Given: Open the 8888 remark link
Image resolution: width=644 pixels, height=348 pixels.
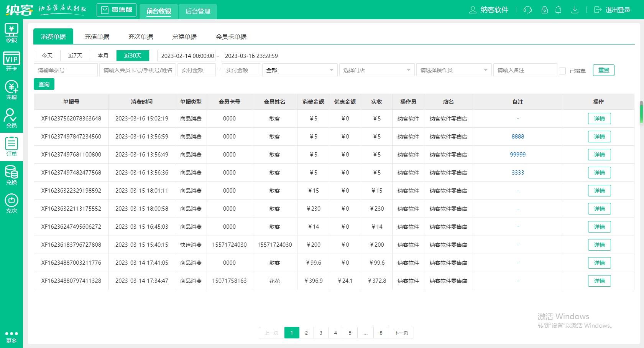Looking at the screenshot, I should pyautogui.click(x=518, y=136).
